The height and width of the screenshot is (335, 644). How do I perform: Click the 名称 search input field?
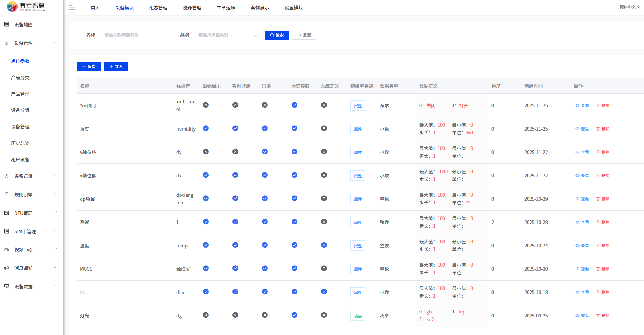tap(133, 35)
